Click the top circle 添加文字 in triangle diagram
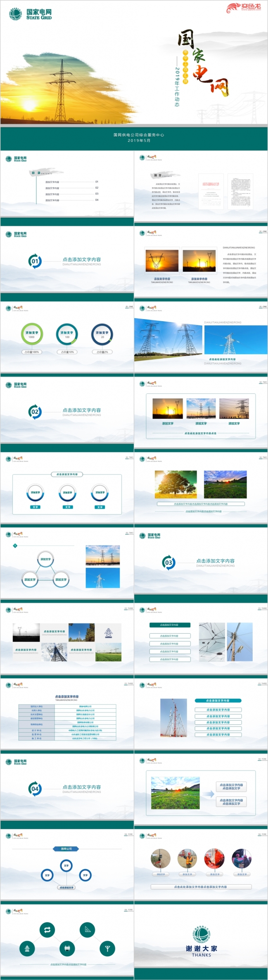The width and height of the screenshot is (268, 980). click(45, 559)
